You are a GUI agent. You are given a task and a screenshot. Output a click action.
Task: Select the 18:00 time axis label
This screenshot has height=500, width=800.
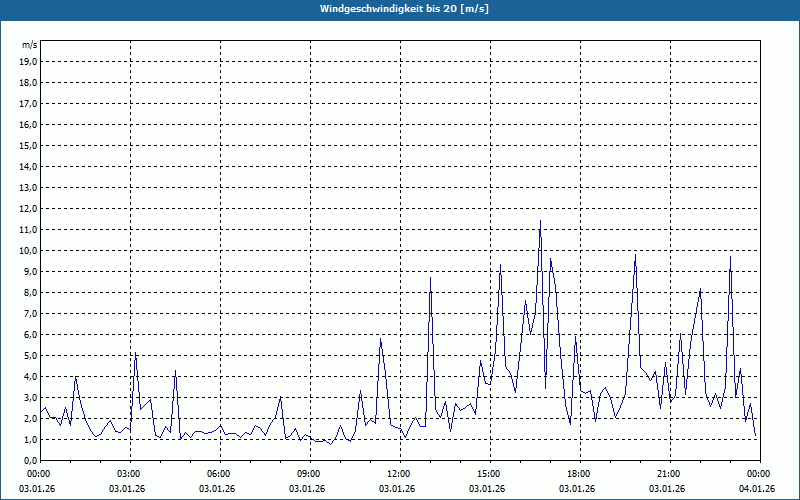(578, 474)
